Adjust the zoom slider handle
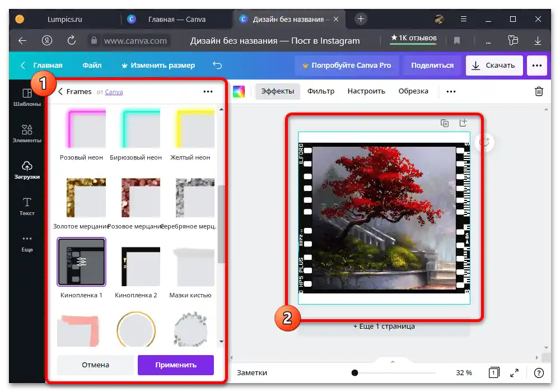 pos(354,373)
